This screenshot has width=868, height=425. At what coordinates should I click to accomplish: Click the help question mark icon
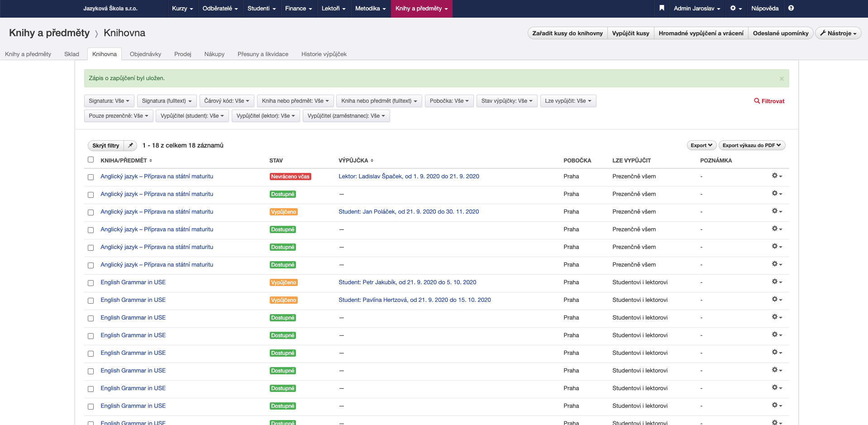point(791,8)
